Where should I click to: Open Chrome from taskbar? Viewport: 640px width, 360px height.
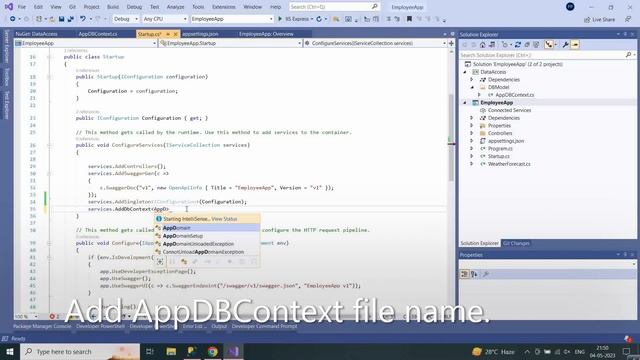click(x=212, y=351)
